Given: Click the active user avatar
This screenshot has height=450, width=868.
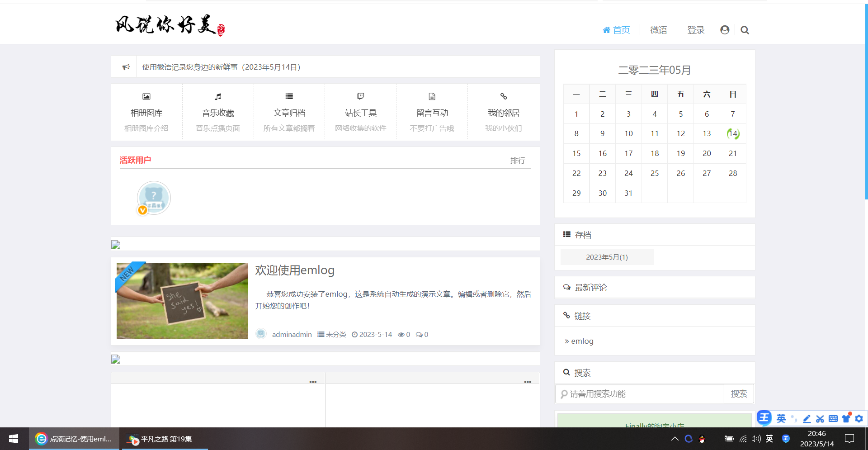Looking at the screenshot, I should [154, 198].
